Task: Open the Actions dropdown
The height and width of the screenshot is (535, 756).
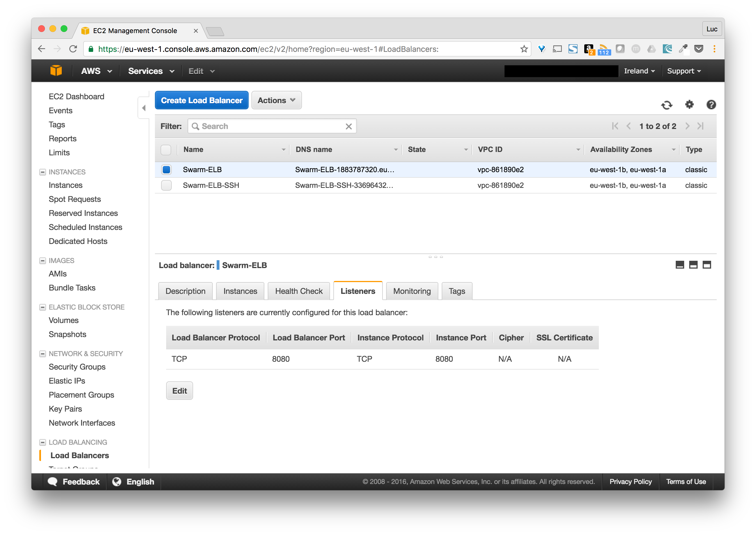Action: point(276,100)
